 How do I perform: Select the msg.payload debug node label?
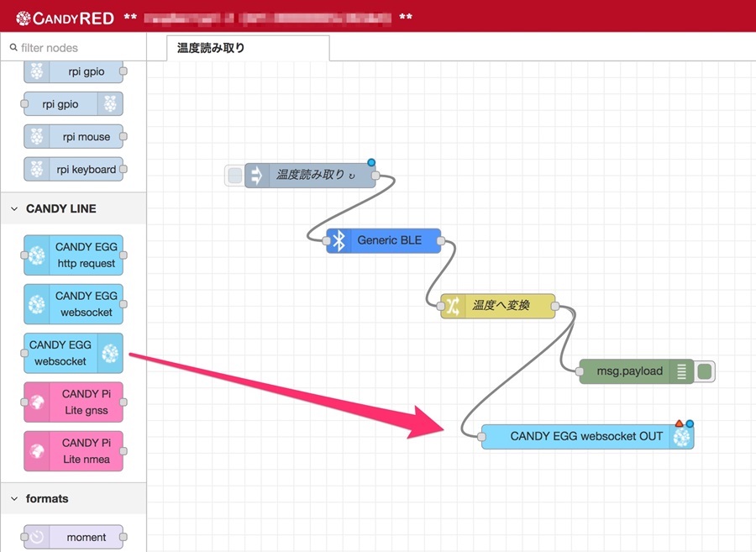coord(630,371)
